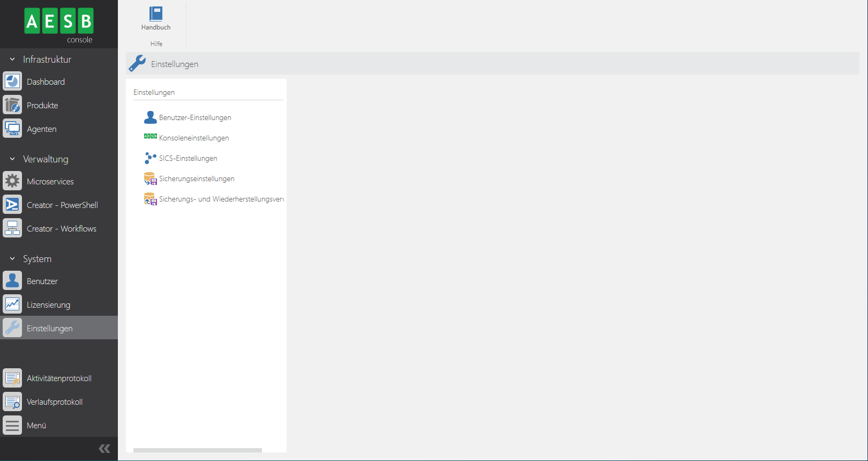Click the horizontal scrollbar in settings panel
The image size is (868, 461).
[198, 450]
